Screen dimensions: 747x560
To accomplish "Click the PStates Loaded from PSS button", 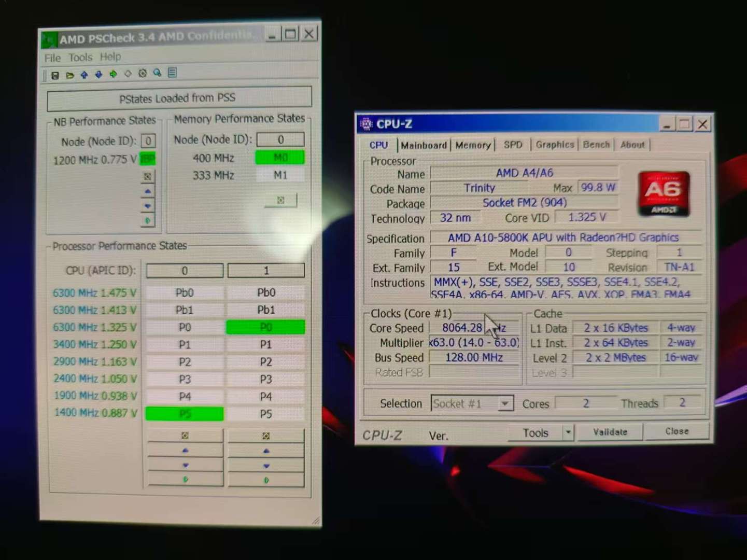I will coord(179,98).
